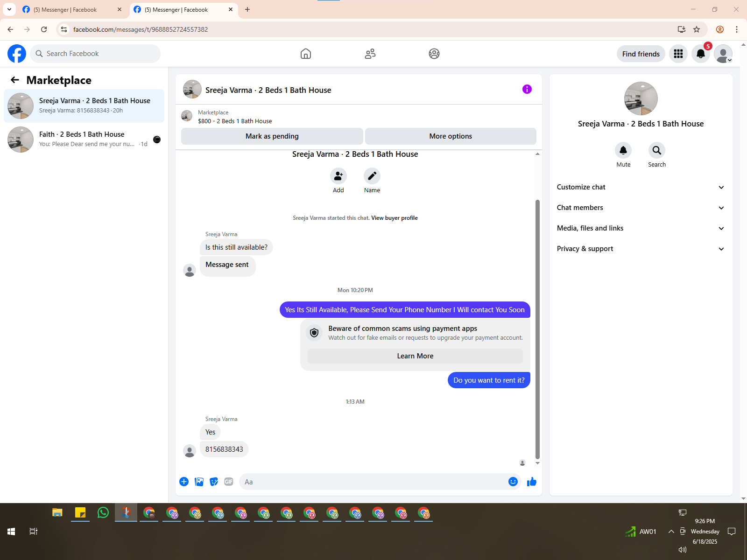
Task: Open more actions plus icon in composer
Action: (x=184, y=482)
